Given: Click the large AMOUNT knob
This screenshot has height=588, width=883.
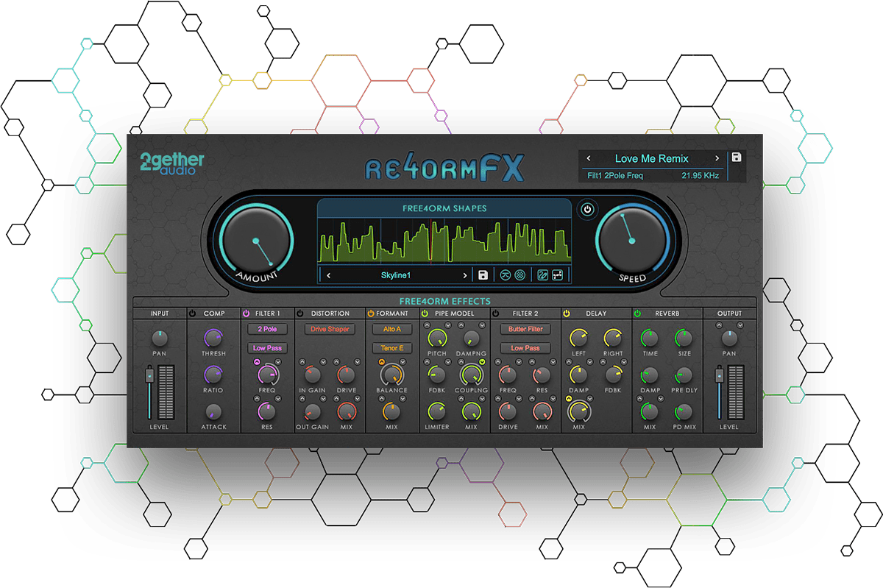Looking at the screenshot, I should coord(257,241).
